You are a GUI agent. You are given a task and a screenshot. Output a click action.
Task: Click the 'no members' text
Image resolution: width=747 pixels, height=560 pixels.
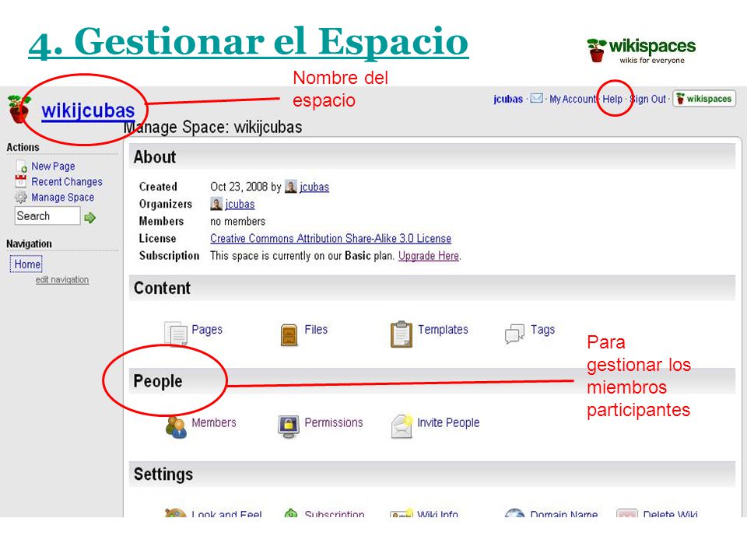[x=238, y=222]
